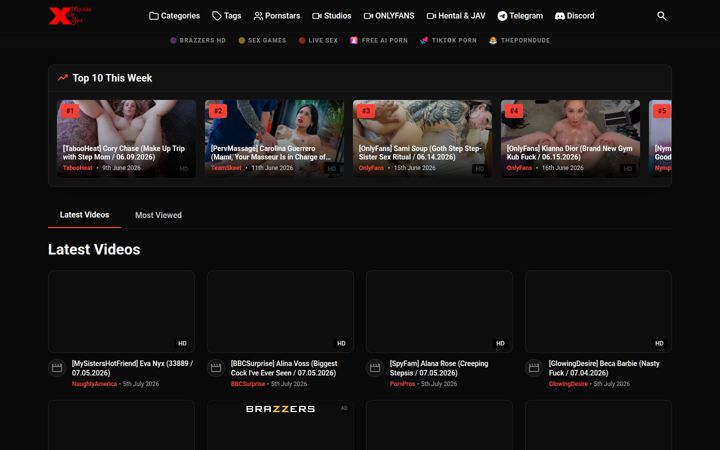Screen dimensions: 720x450
Task: Open the [OnlyFans] Kianna Dior title
Action: coord(569,153)
